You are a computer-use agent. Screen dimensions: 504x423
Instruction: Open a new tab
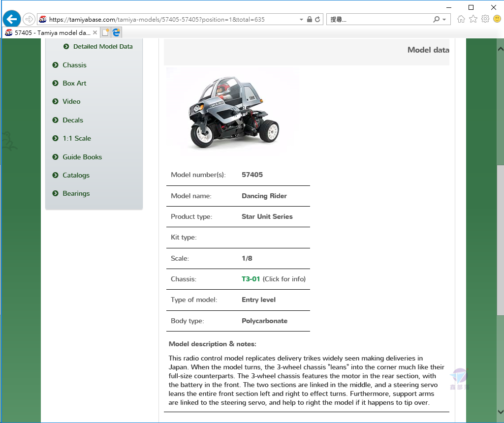(105, 32)
